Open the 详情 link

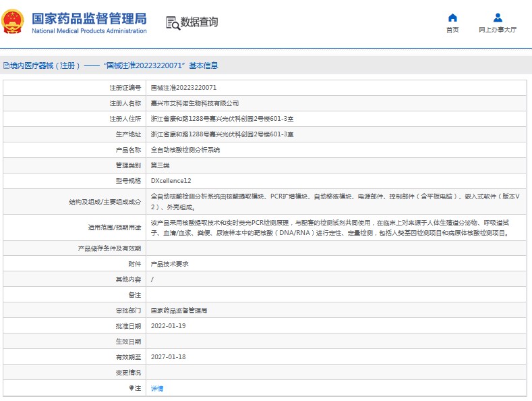[x=156, y=388]
